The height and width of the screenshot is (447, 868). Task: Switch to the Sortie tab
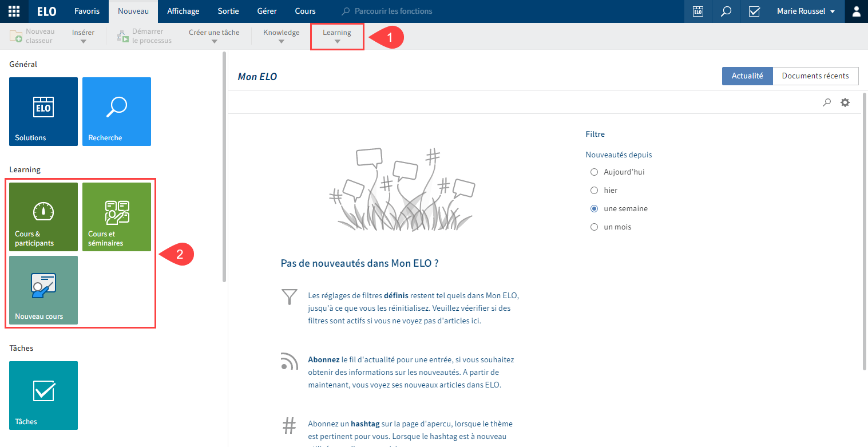click(228, 11)
